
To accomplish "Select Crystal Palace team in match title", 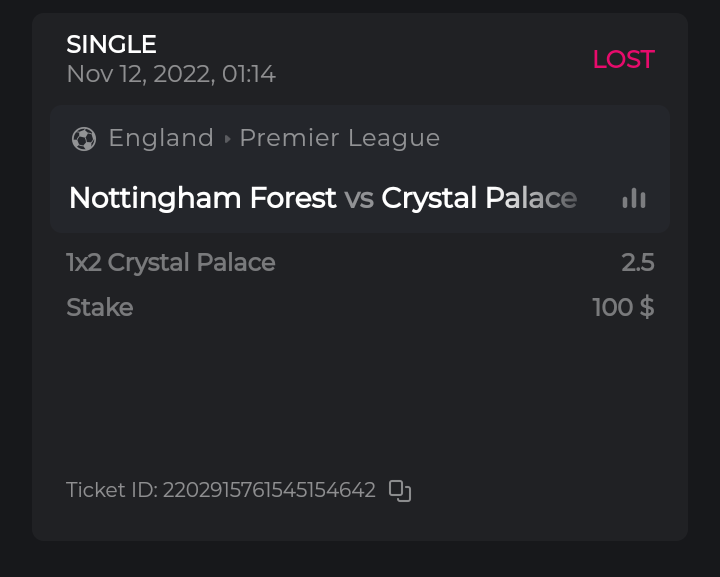I will click(479, 198).
